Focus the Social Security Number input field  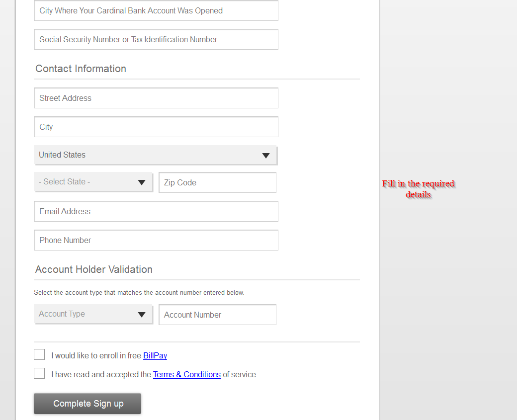(156, 40)
